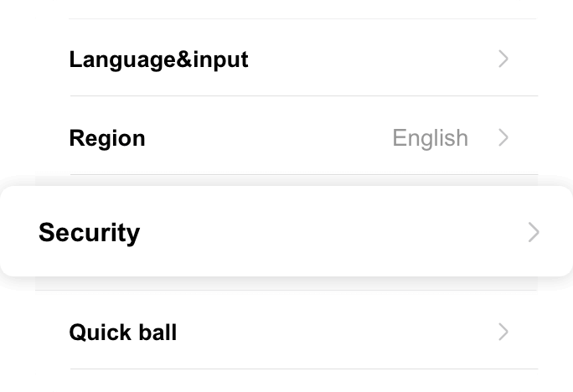Click the chevron beside Language&input
The image size is (573, 392).
coord(503,59)
